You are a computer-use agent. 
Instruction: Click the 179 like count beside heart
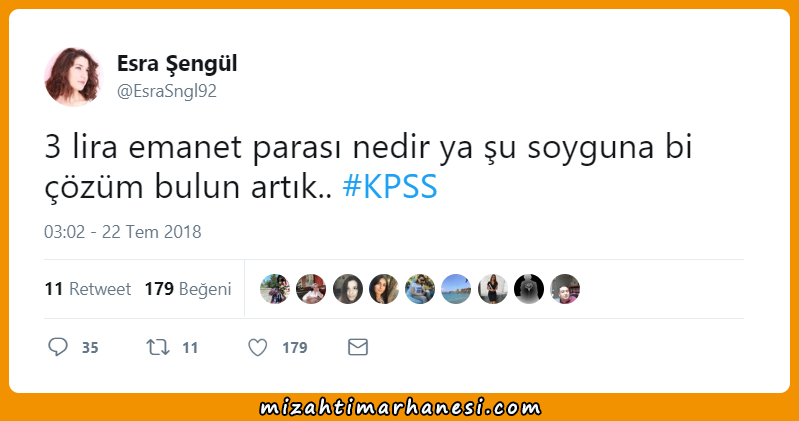[x=295, y=348]
